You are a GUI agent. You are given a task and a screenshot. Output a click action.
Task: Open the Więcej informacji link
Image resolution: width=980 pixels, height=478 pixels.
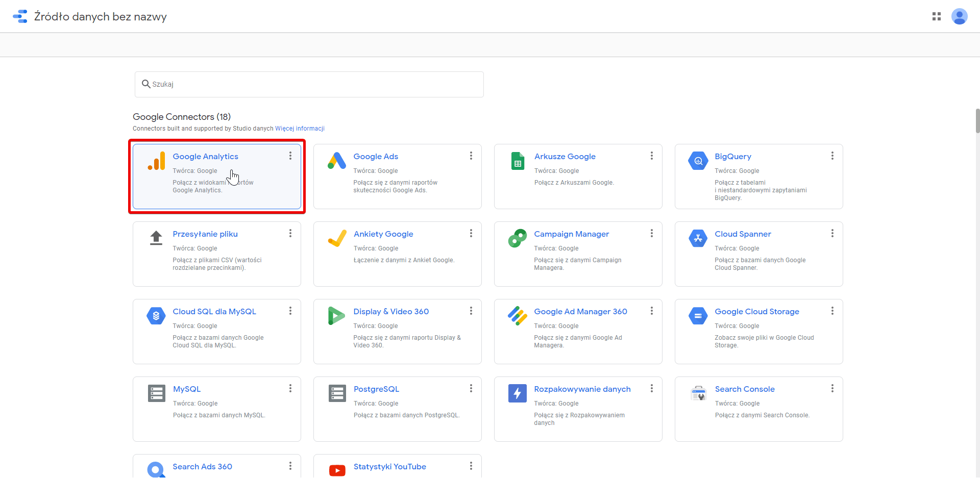(x=300, y=129)
